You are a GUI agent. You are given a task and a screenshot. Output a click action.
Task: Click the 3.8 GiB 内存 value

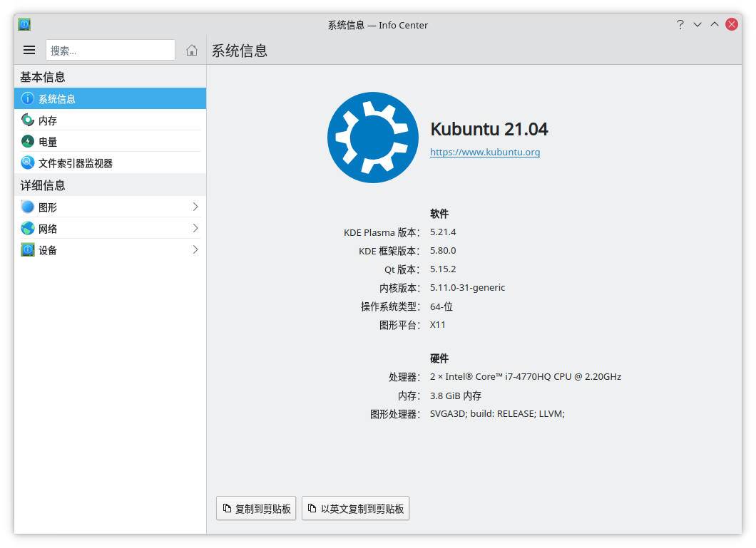[456, 396]
